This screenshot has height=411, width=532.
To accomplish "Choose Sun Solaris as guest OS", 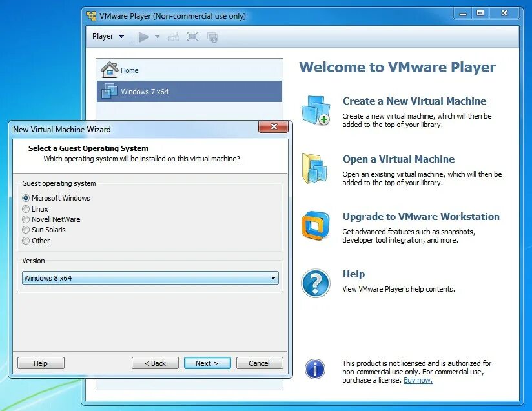I will tap(26, 230).
